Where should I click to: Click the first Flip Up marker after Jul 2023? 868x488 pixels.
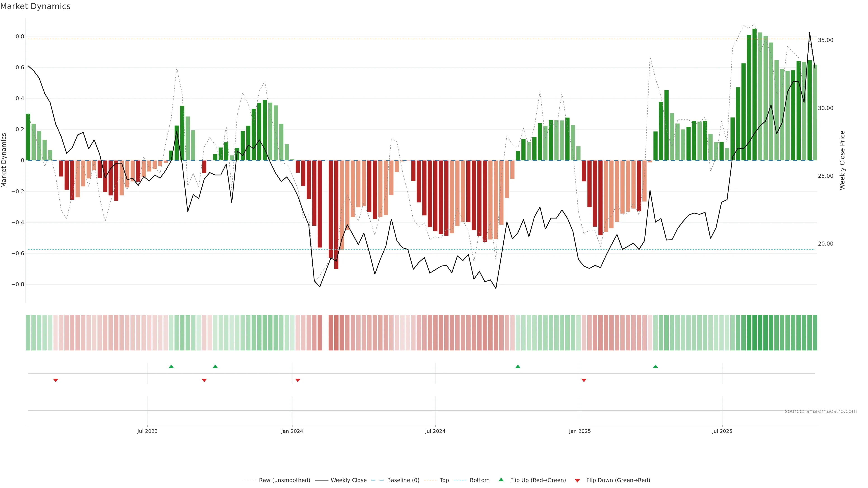pos(171,366)
